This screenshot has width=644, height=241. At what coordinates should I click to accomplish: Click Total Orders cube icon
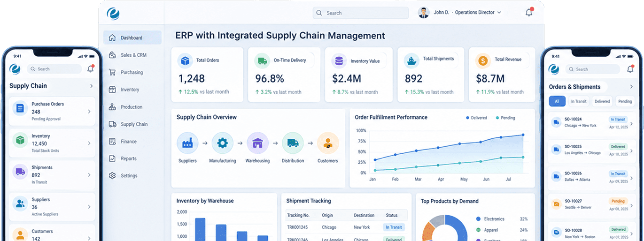185,60
